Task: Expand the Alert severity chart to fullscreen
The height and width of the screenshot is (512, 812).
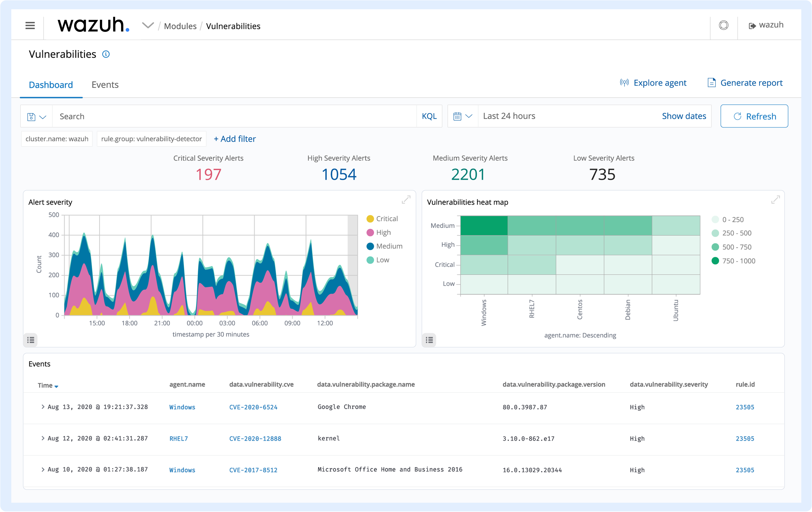Action: (x=406, y=200)
